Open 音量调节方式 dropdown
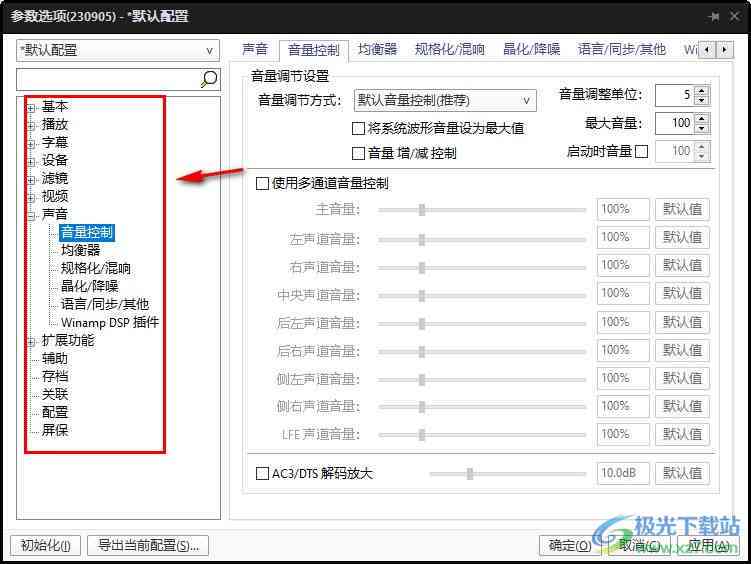The height and width of the screenshot is (564, 751). coord(445,101)
